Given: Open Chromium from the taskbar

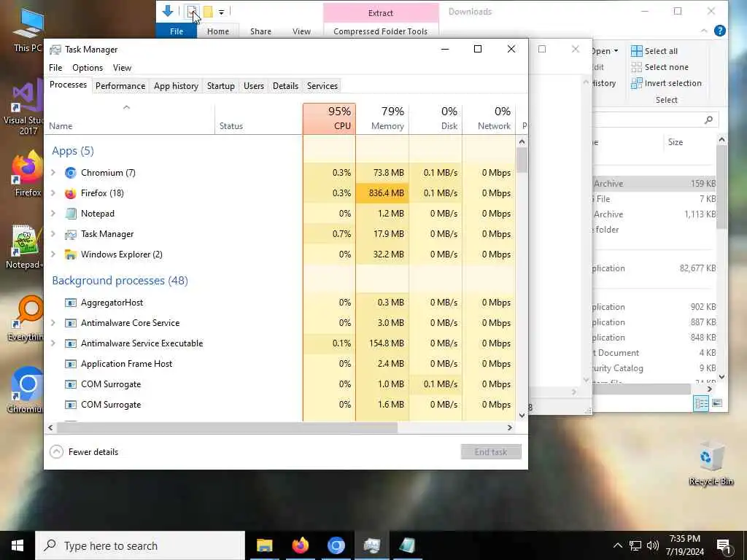Looking at the screenshot, I should [336, 545].
